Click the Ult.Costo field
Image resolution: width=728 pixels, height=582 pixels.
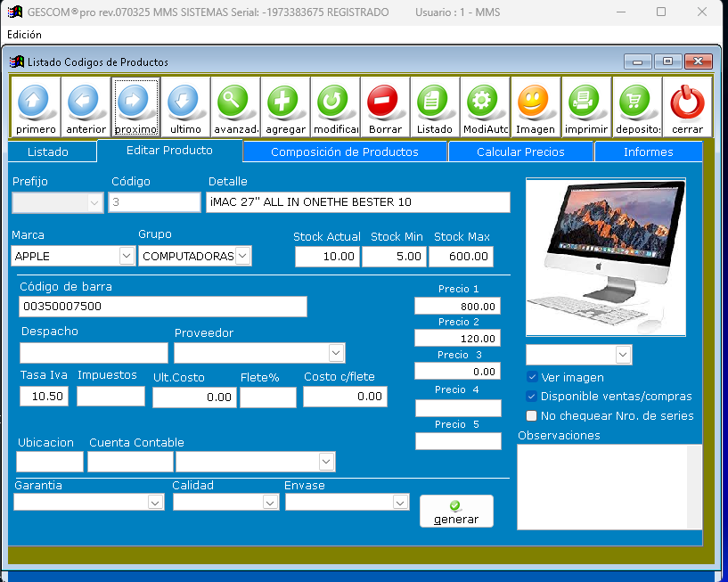194,398
